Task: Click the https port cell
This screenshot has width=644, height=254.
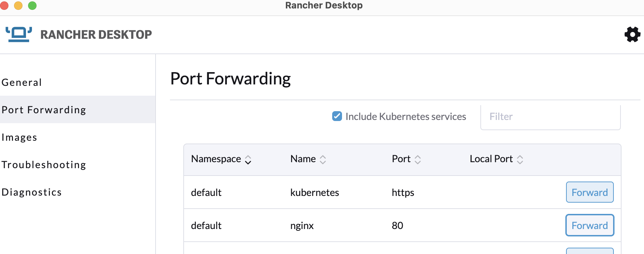Action: point(403,192)
